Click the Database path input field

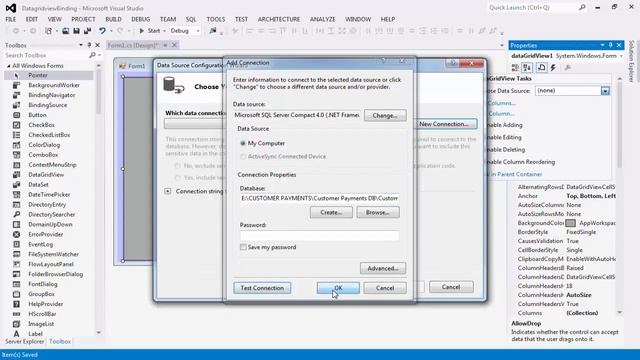320,198
